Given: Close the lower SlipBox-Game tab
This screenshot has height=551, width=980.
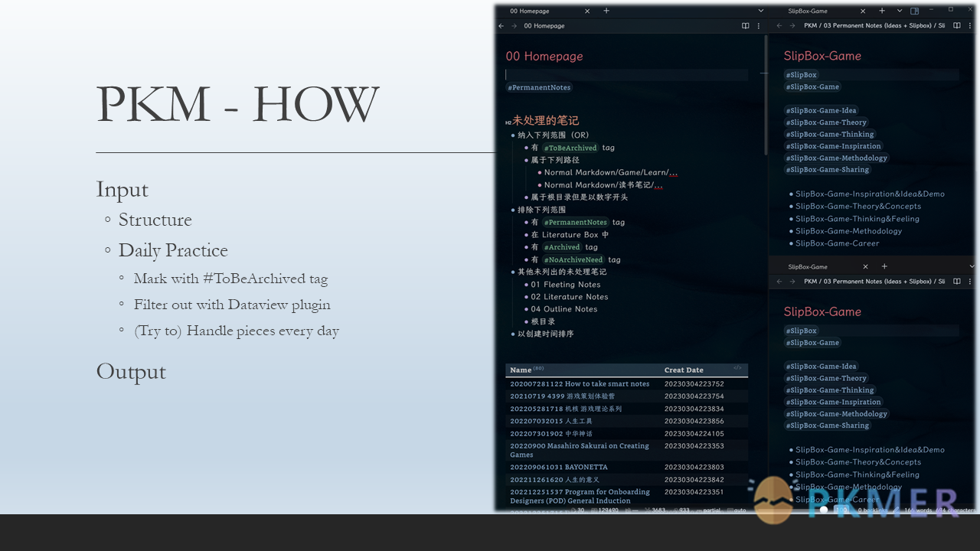Looking at the screenshot, I should [x=866, y=266].
